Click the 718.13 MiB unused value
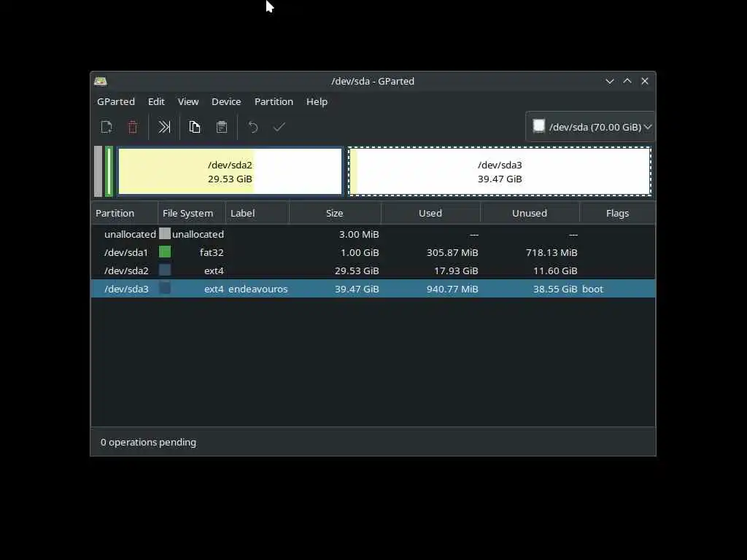The image size is (747, 560). pos(551,252)
